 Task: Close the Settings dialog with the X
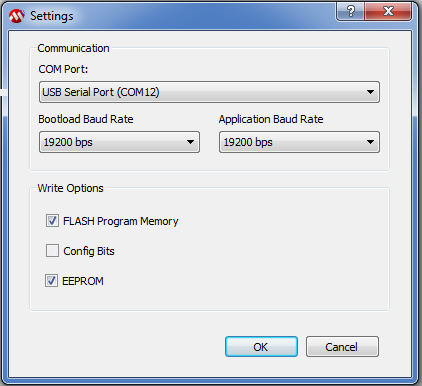(388, 11)
